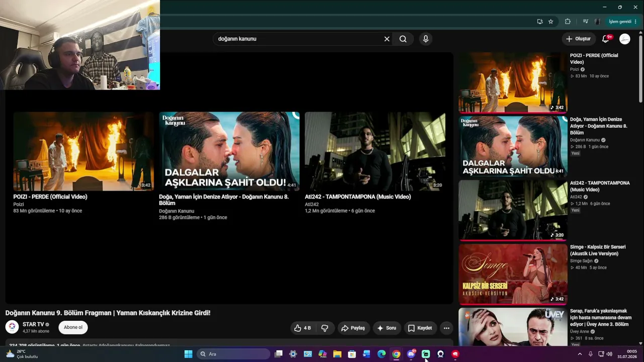This screenshot has height=362, width=644.
Task: Open the İşlem gerekli Chrome menu
Action: pyautogui.click(x=623, y=22)
